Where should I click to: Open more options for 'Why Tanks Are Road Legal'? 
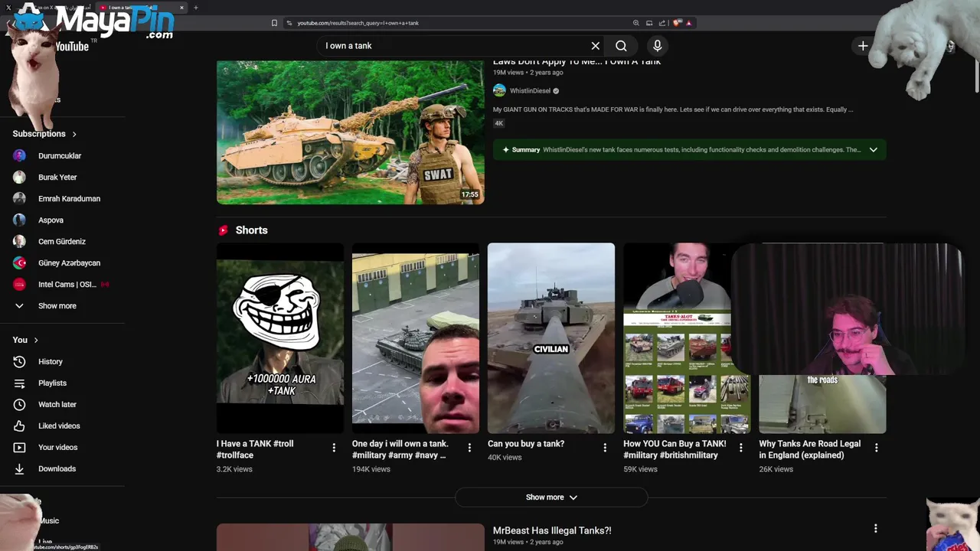click(877, 448)
